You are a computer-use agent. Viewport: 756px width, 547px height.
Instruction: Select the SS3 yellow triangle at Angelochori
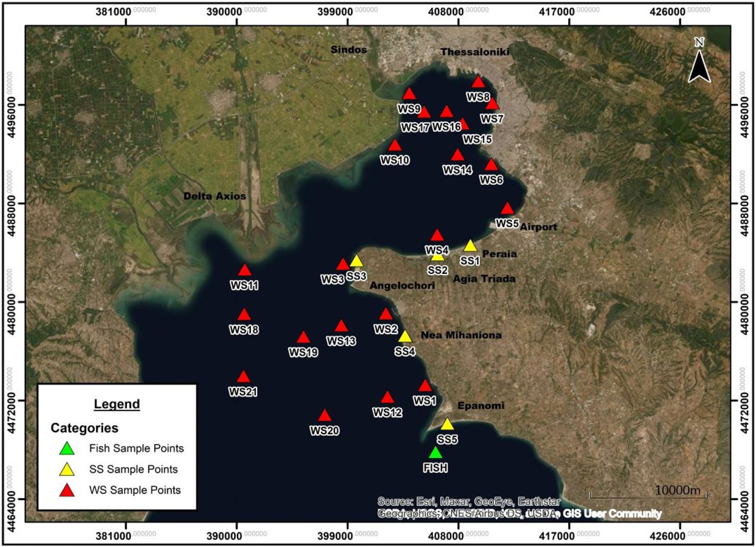[356, 261]
